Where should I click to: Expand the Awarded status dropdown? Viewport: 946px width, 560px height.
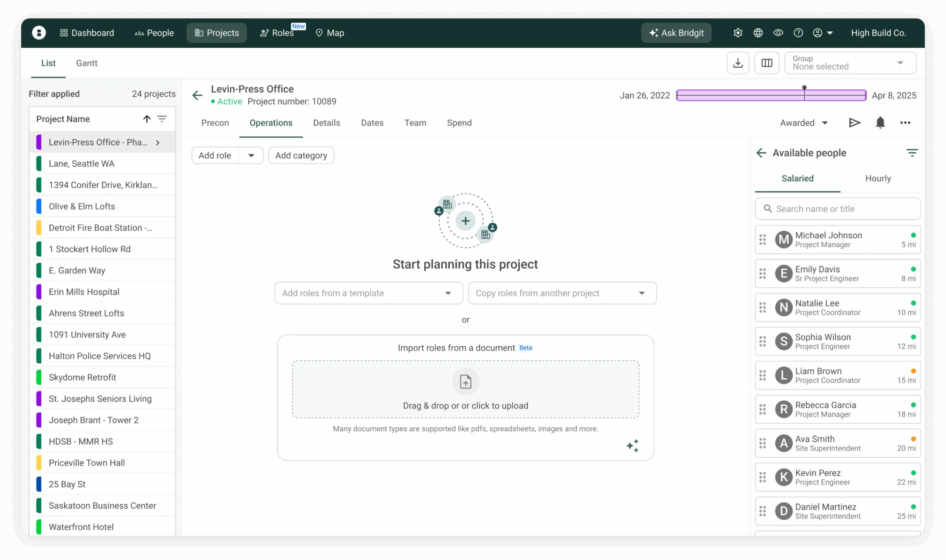804,123
